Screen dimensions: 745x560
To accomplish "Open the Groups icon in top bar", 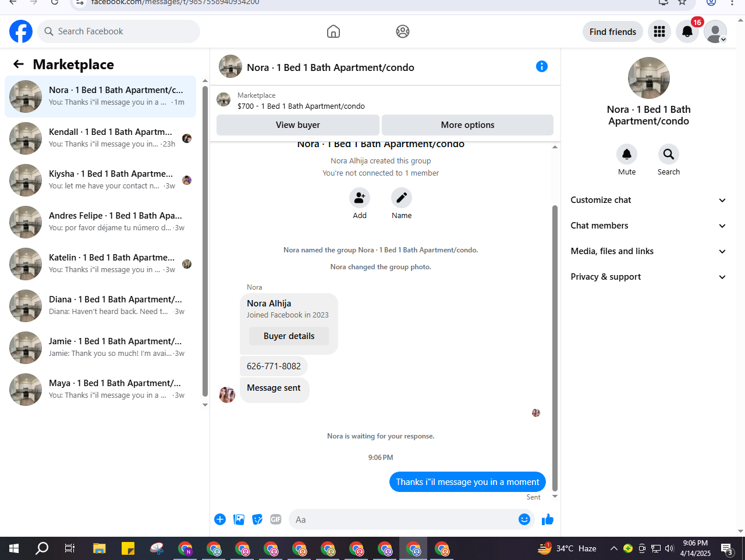I will (x=403, y=31).
